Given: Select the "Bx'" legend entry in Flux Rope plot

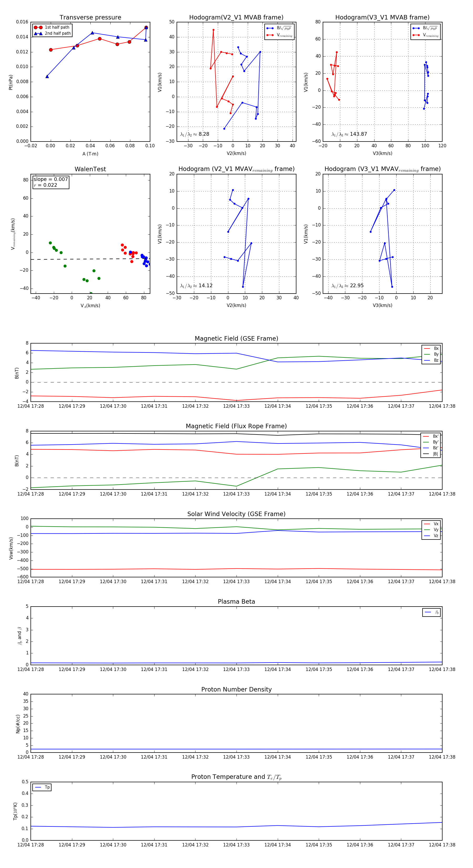Looking at the screenshot, I should [431, 436].
